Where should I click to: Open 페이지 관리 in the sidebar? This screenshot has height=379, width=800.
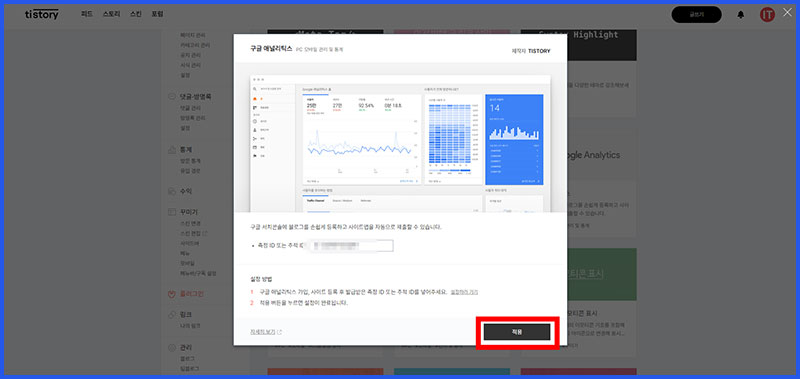(x=193, y=35)
